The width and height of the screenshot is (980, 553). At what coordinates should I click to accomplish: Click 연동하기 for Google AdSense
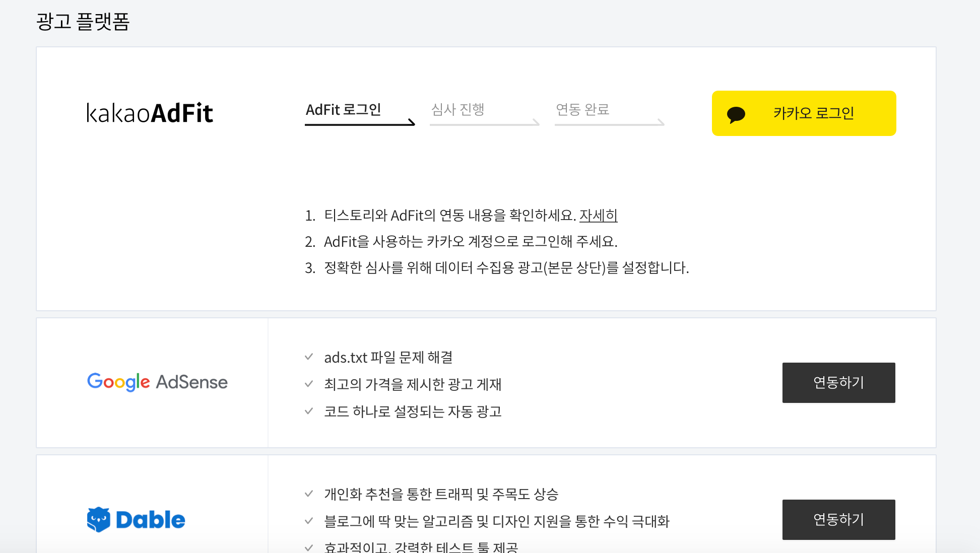coord(838,383)
